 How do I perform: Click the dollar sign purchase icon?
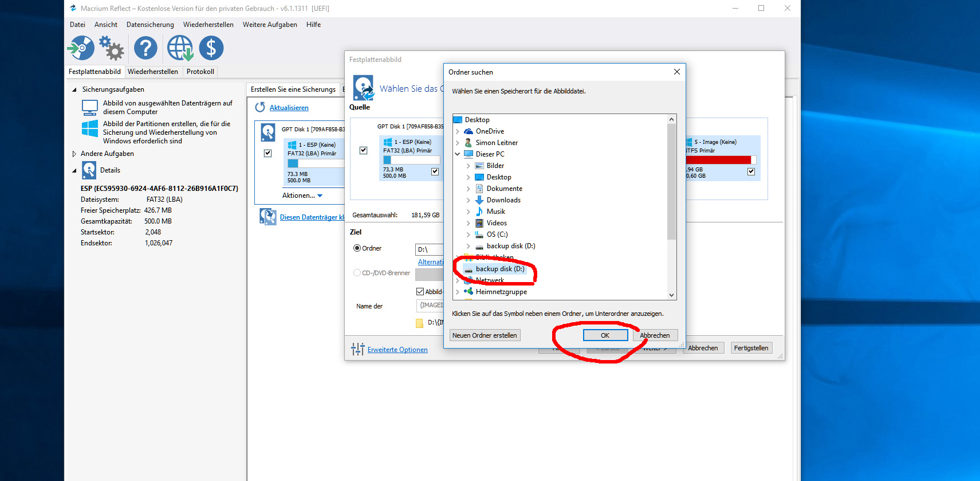coord(211,48)
